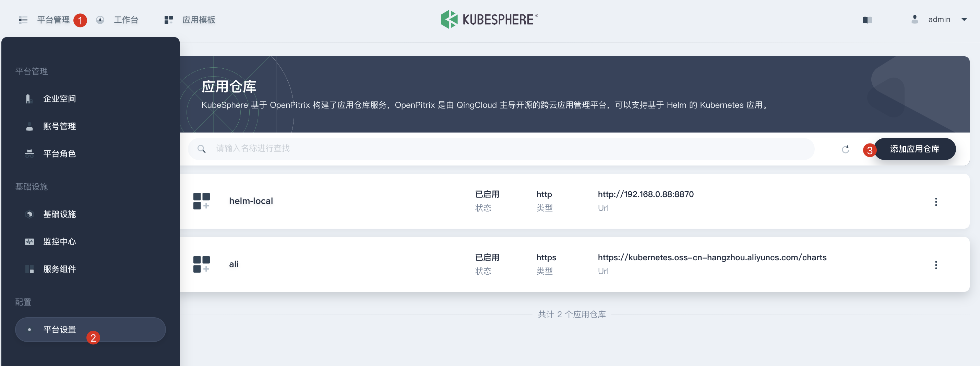980x366 pixels.
Task: Click the 平台角色 role icon
Action: coord(29,153)
